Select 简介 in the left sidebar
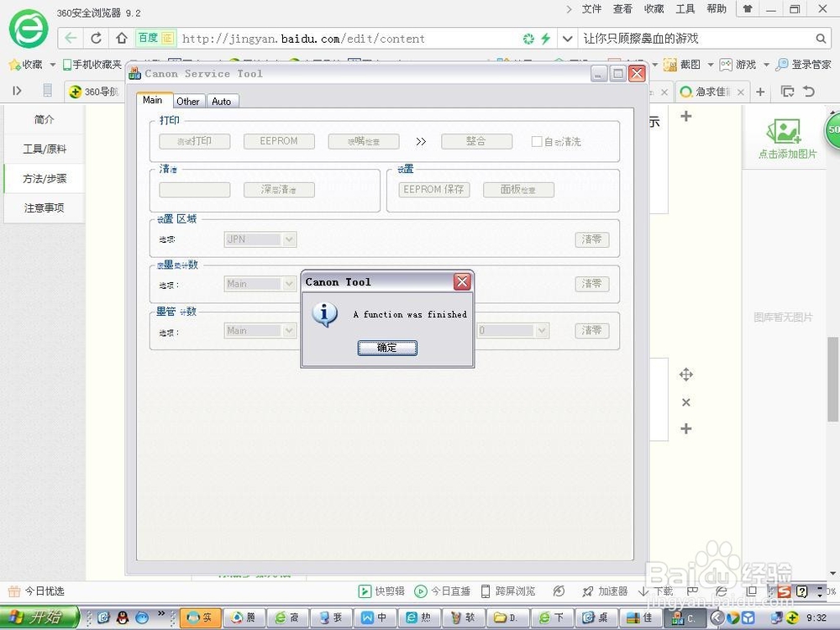 point(44,119)
